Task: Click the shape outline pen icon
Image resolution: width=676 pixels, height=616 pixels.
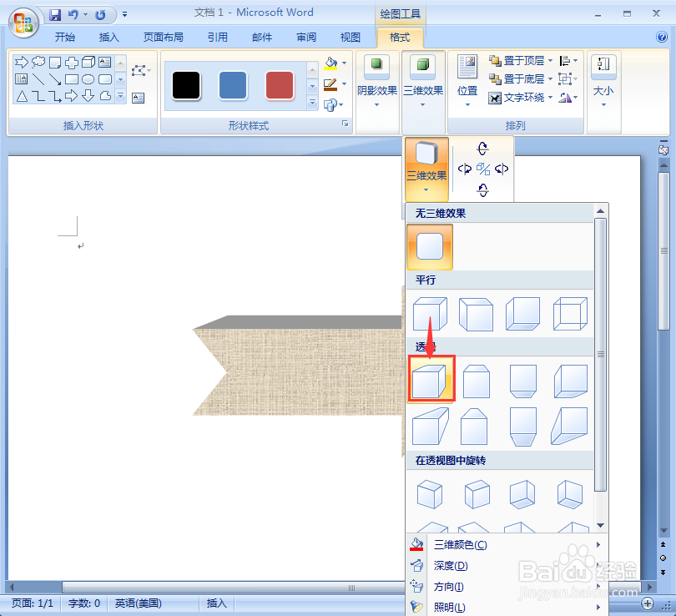Action: (330, 84)
